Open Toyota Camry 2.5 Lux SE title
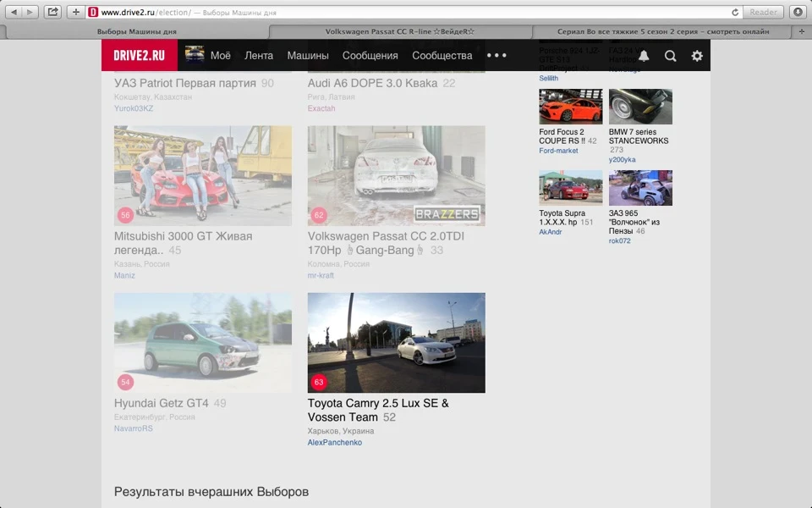This screenshot has width=812, height=508. coord(378,410)
